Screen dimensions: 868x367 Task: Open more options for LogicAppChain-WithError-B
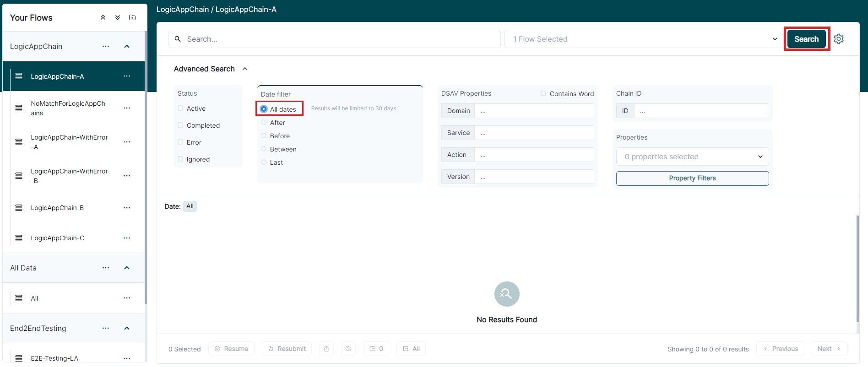click(127, 176)
